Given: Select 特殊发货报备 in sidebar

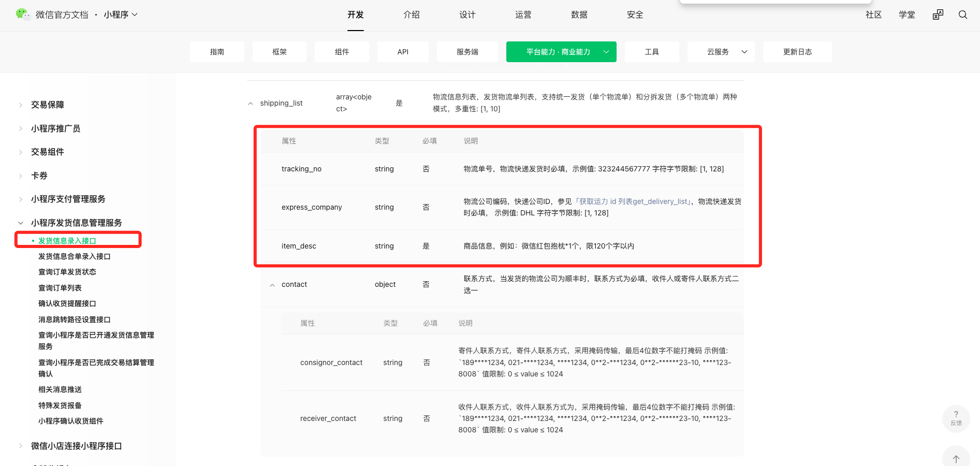Looking at the screenshot, I should [x=60, y=405].
